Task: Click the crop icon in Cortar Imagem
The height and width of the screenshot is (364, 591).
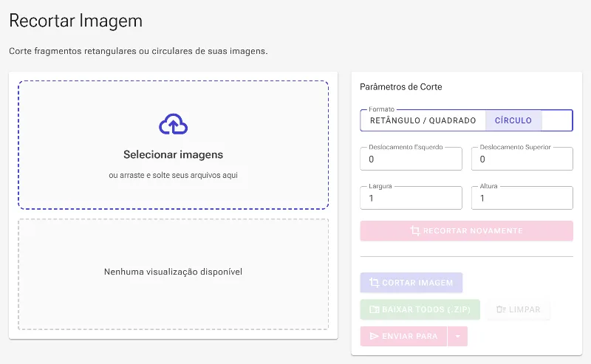Action: click(x=374, y=283)
